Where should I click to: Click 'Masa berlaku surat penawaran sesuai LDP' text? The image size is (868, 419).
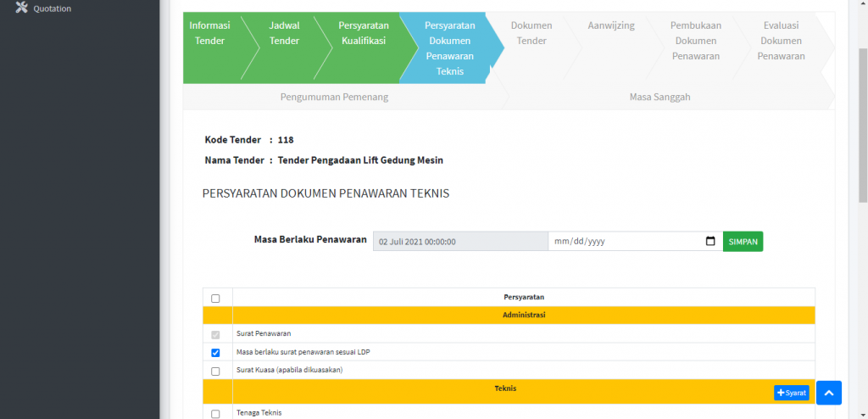pos(303,352)
